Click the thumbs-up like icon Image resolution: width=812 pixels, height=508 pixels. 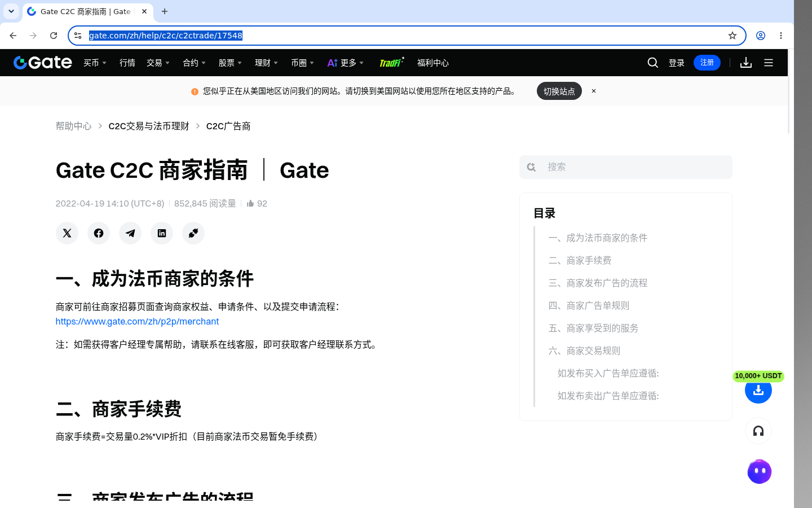tap(250, 203)
